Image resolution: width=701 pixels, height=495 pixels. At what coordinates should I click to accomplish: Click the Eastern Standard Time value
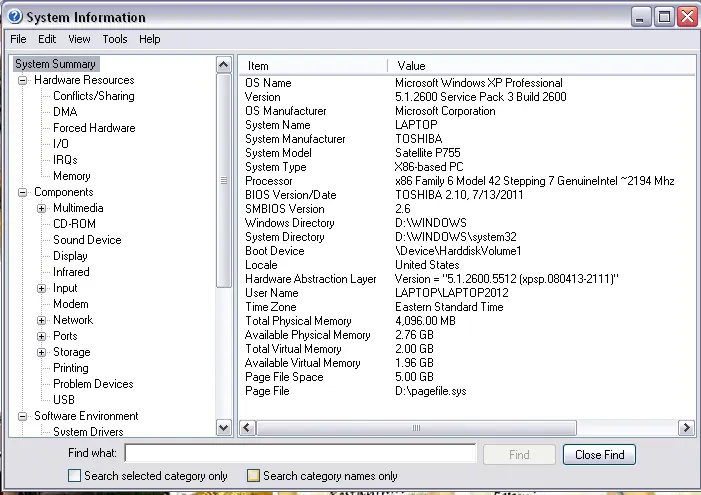pos(449,307)
